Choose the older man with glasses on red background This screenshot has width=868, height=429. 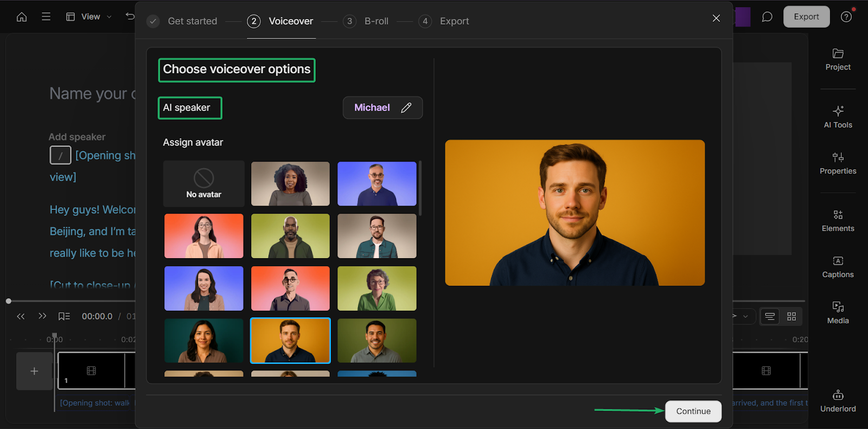click(290, 289)
